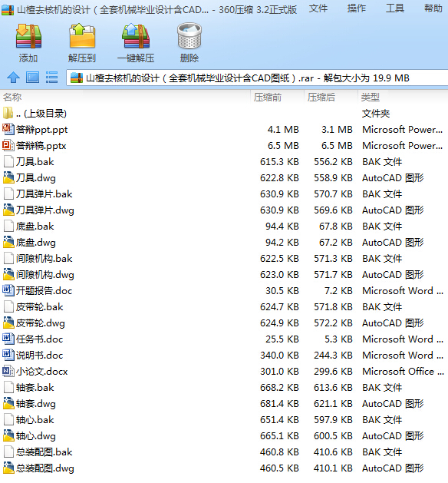Select the 轴心.bak file name
448x483 pixels.
[x=35, y=419]
